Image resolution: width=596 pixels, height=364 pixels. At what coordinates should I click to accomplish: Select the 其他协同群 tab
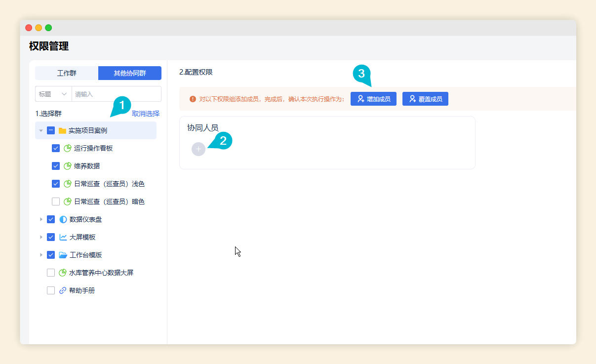(x=129, y=73)
